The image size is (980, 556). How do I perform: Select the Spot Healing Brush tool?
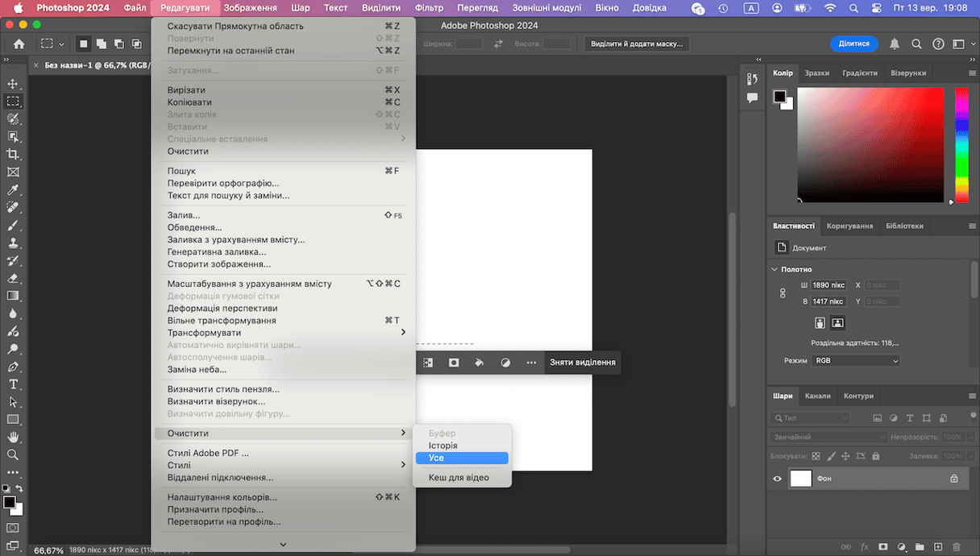point(13,208)
